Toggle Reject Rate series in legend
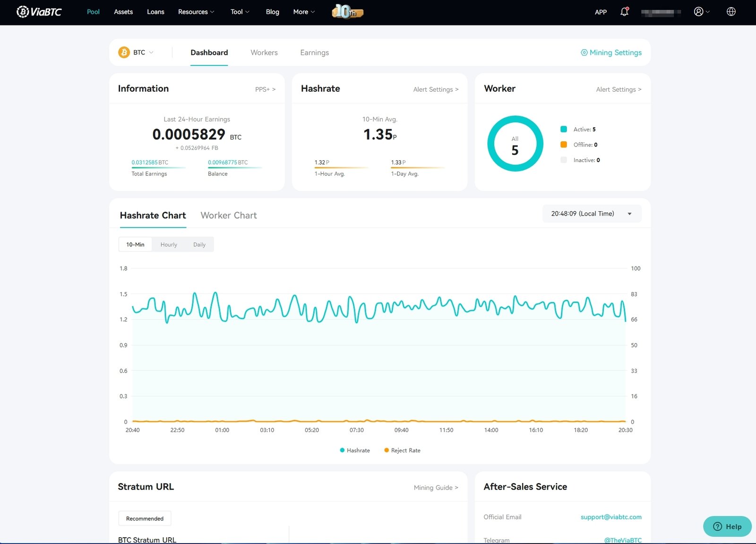The height and width of the screenshot is (544, 756). click(402, 450)
